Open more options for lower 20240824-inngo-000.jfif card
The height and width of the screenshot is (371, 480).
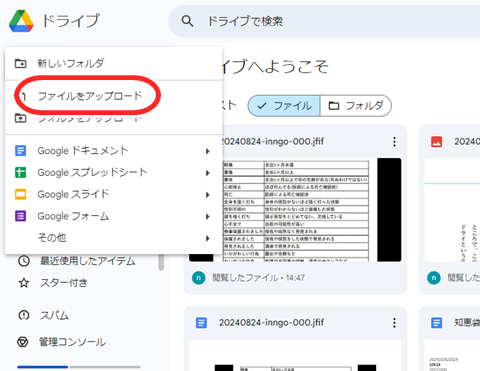394,323
